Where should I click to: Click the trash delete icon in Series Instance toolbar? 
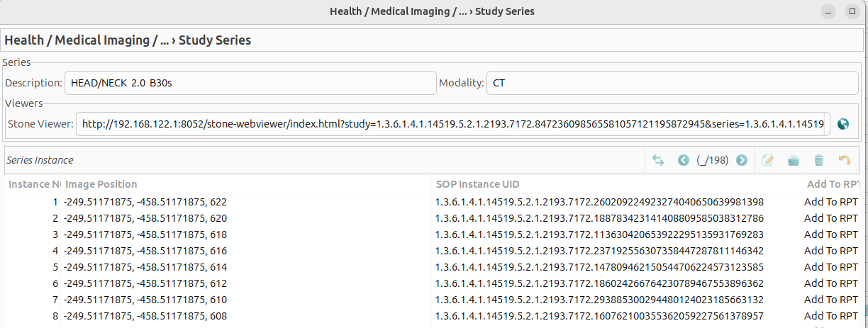(819, 160)
